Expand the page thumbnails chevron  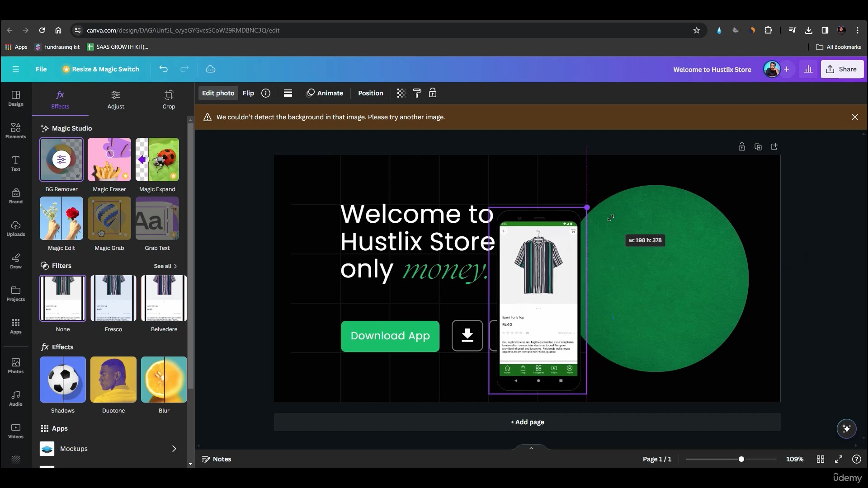(531, 448)
